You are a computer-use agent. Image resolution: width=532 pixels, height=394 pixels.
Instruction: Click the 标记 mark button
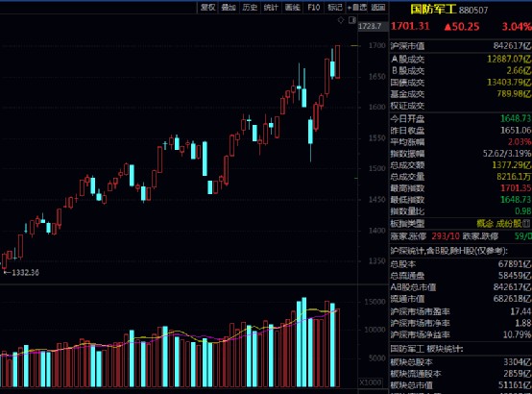[335, 8]
